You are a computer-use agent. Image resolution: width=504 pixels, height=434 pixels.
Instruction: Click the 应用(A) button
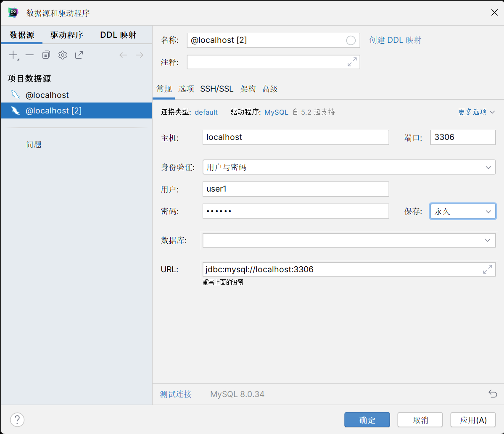pos(473,420)
